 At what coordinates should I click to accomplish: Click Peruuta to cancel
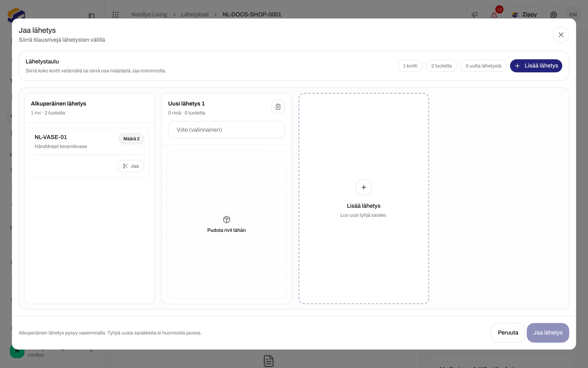click(508, 333)
